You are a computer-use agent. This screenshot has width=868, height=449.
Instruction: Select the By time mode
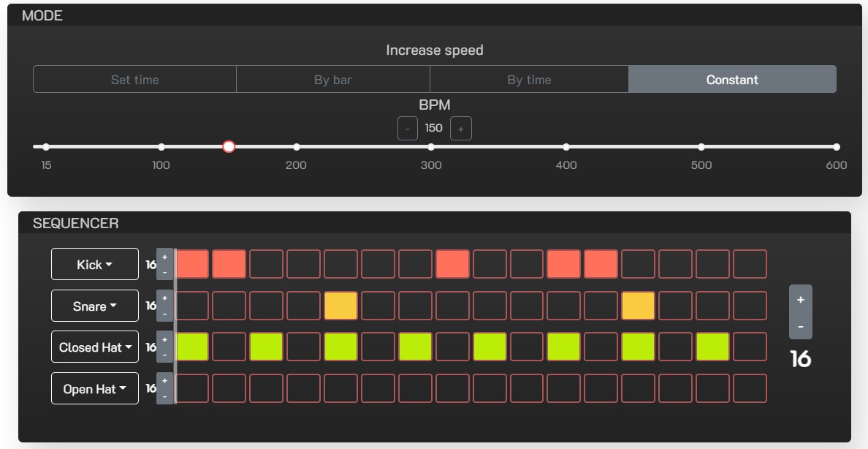point(529,79)
